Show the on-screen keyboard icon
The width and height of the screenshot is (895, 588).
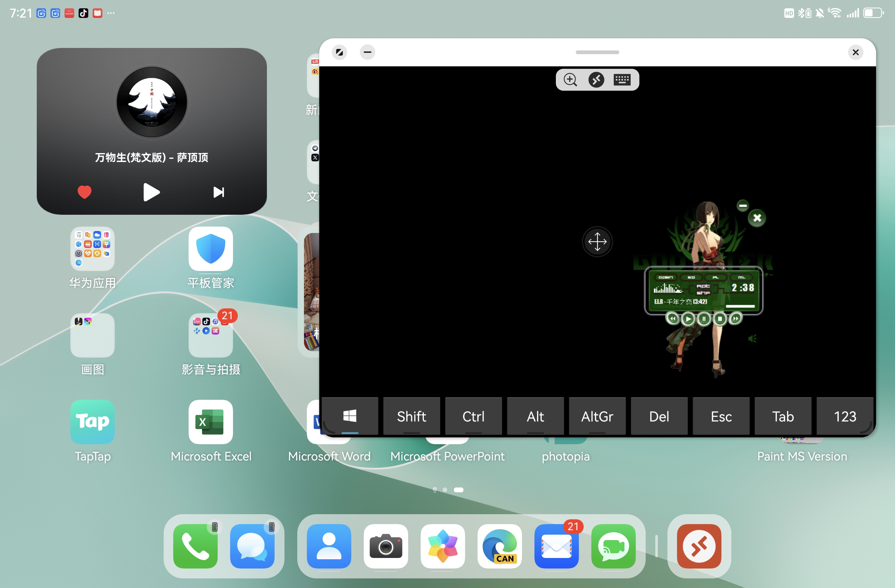(x=622, y=80)
